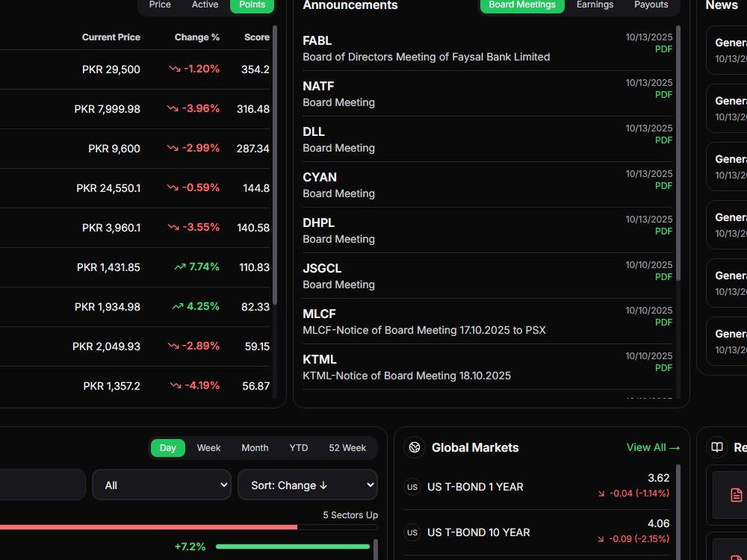Image resolution: width=747 pixels, height=560 pixels.
Task: Click the 354.2 score value
Action: pos(255,69)
